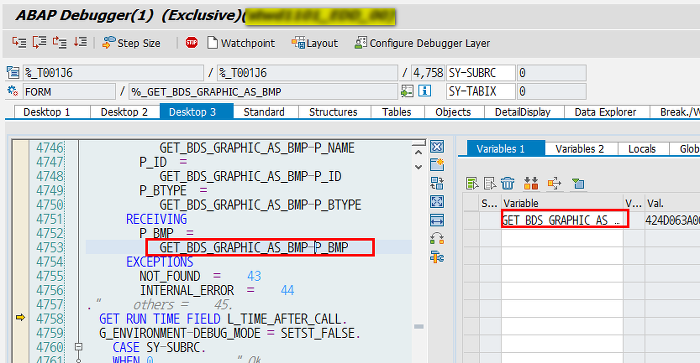This screenshot has height=363, width=700.
Task: Click the gear icon beside FORM field
Action: coord(13,91)
